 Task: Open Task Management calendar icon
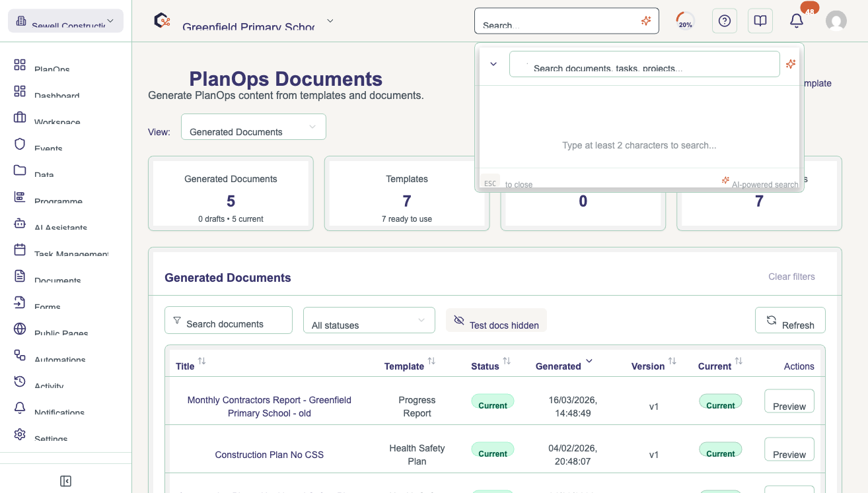[20, 249]
